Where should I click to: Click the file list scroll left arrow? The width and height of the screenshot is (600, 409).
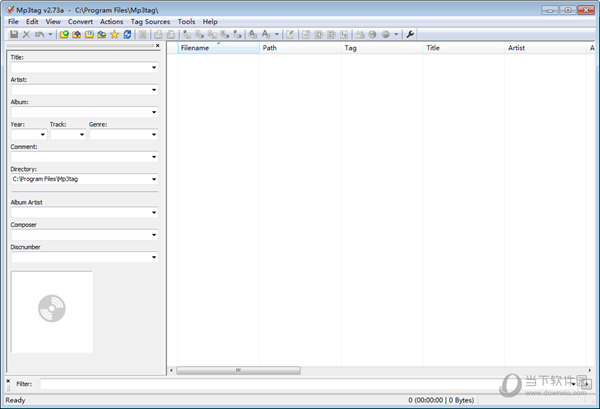coord(171,370)
